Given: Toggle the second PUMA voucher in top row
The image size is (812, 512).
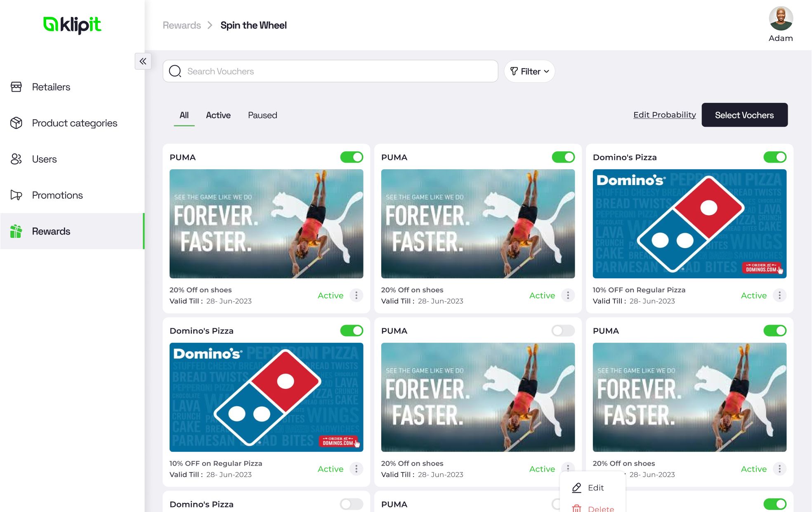Looking at the screenshot, I should (563, 157).
